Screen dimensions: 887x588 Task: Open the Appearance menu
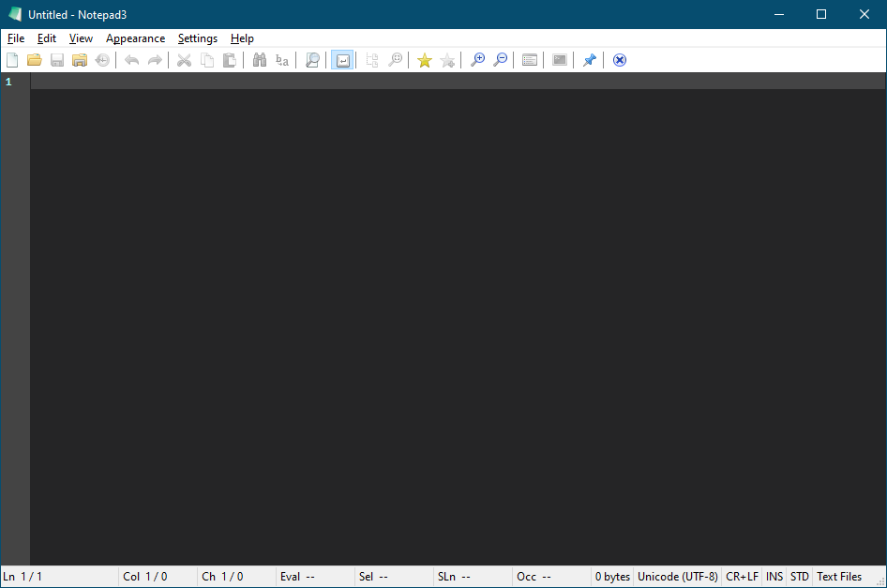tap(135, 38)
